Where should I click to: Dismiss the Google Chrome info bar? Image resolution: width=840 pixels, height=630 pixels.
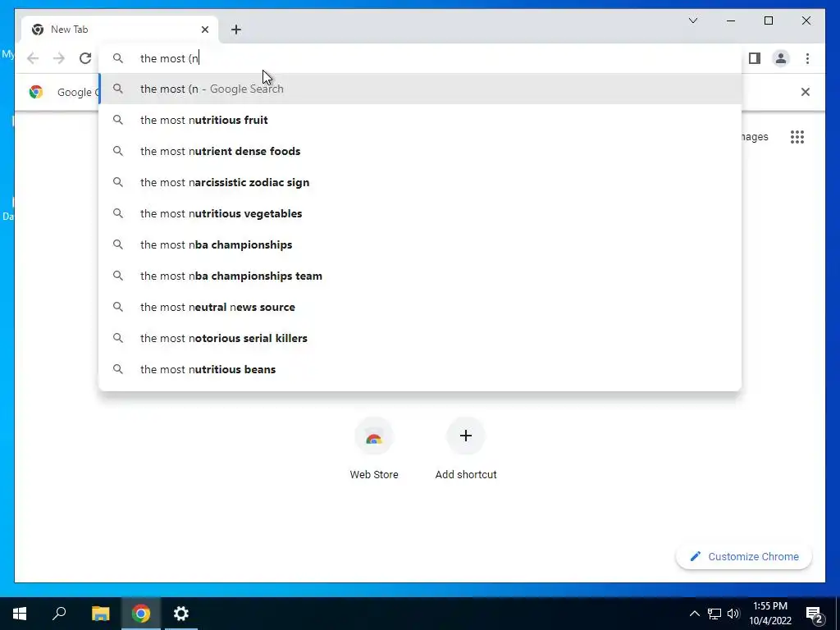coord(805,92)
